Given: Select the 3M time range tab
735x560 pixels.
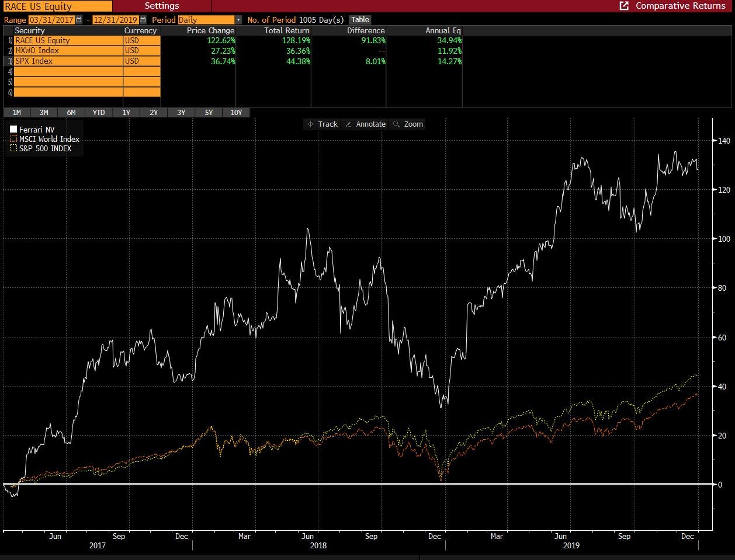Looking at the screenshot, I should click(x=44, y=113).
